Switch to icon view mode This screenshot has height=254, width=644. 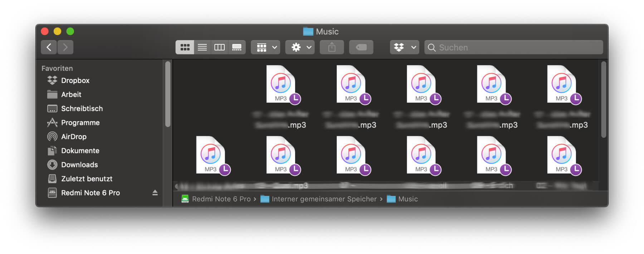pos(185,47)
